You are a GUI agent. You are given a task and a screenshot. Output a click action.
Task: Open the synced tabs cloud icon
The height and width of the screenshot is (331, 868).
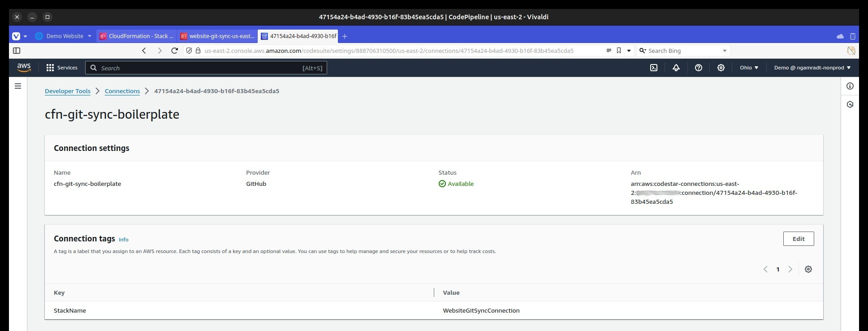(x=840, y=36)
